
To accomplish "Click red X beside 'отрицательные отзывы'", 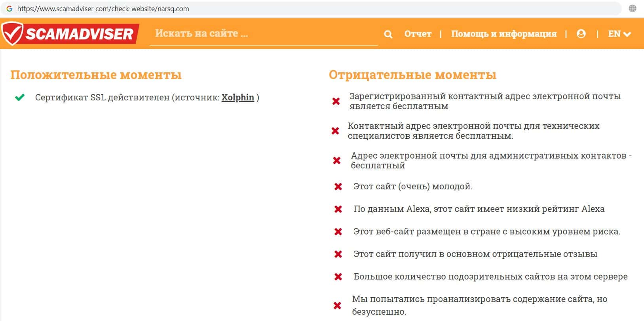I will point(338,254).
